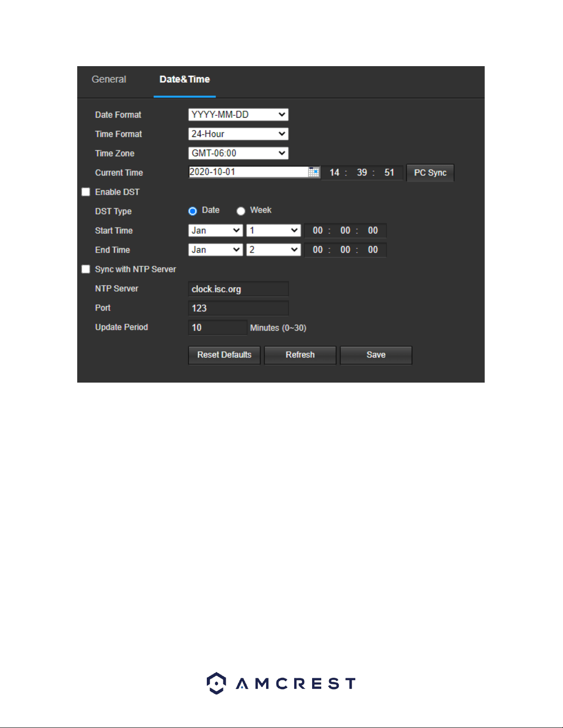Open the Time Zone dropdown

[239, 153]
